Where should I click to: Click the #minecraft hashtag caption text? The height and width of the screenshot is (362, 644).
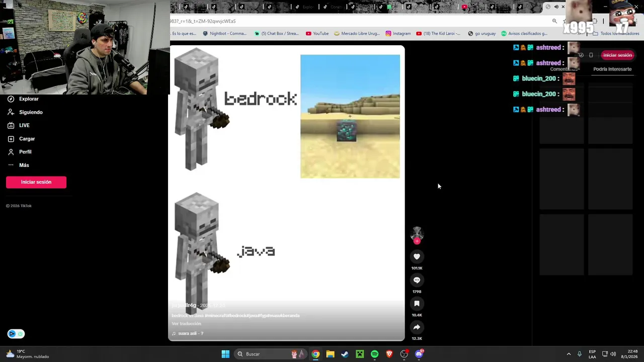215,316
